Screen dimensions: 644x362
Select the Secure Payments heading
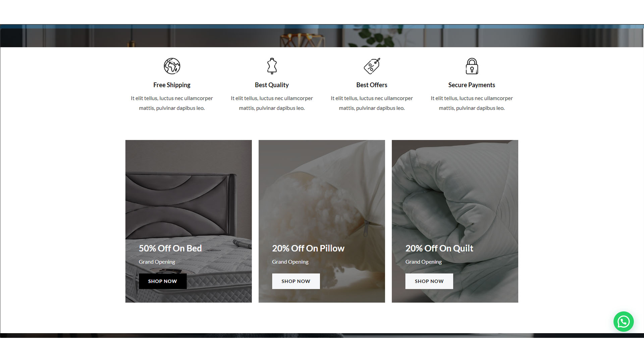click(x=472, y=85)
